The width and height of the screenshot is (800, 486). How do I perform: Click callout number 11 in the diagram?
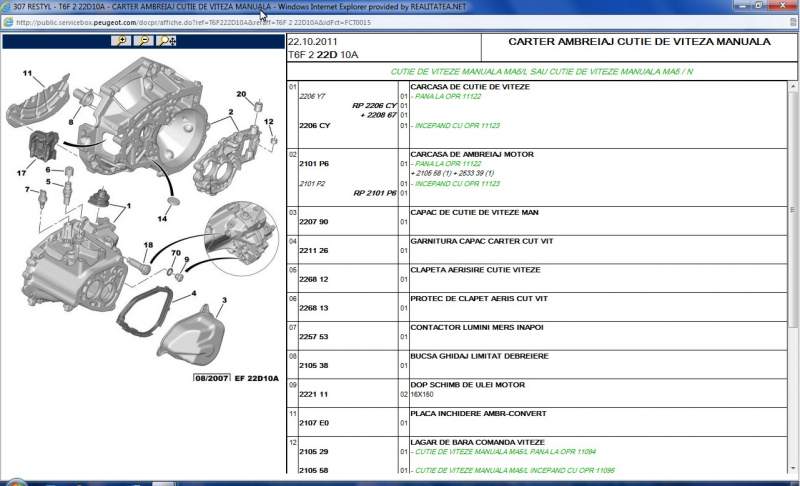28,73
